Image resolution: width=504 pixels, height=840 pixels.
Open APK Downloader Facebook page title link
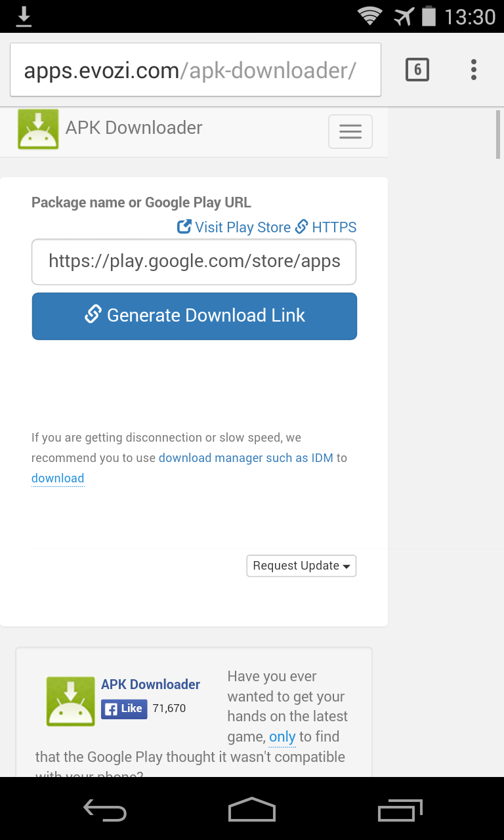coord(150,684)
